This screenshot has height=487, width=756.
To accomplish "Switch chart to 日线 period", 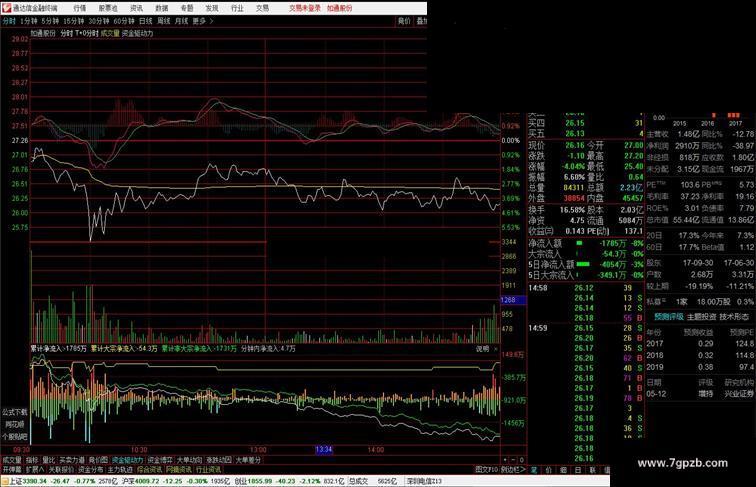I will [x=146, y=21].
